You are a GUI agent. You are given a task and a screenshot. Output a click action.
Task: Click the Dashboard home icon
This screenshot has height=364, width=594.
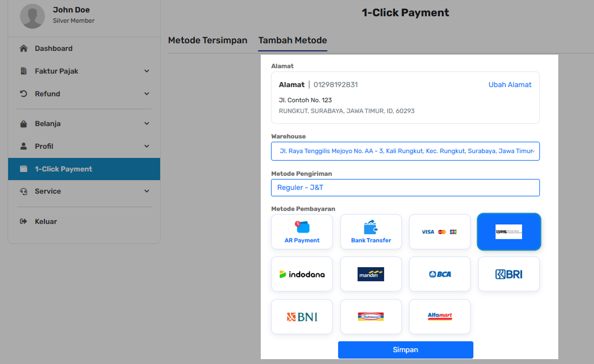pyautogui.click(x=23, y=49)
